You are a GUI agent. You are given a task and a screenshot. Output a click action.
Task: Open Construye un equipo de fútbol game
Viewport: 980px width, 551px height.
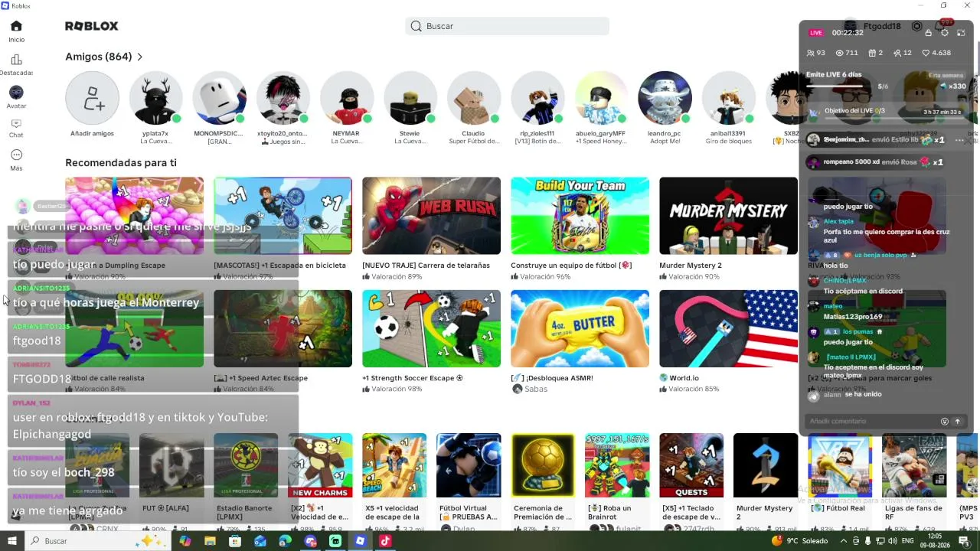[580, 216]
